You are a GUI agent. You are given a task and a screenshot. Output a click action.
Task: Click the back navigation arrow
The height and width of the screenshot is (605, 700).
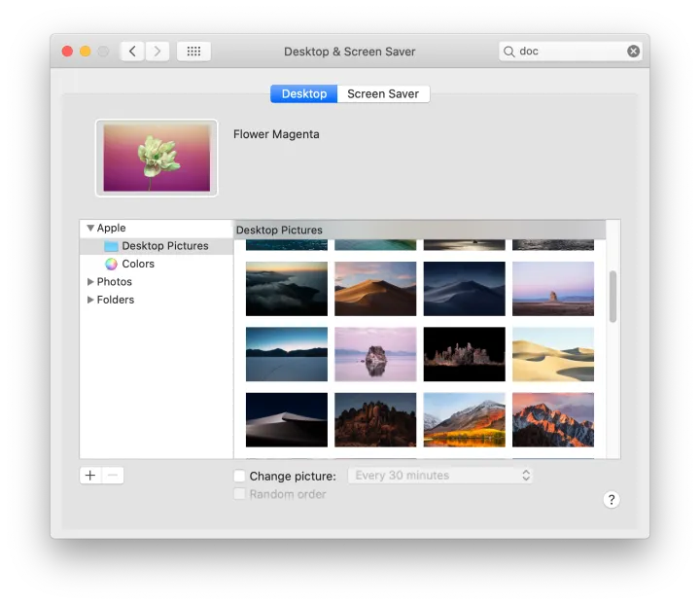[133, 52]
